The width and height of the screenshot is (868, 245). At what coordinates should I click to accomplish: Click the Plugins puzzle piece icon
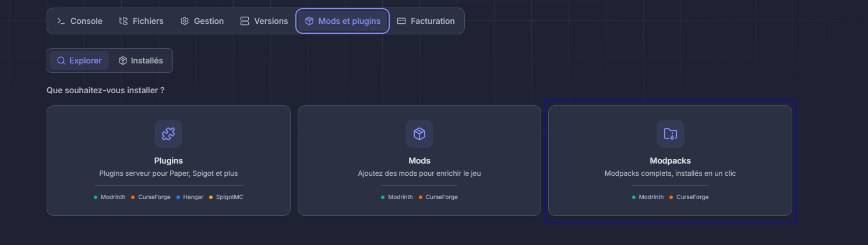[x=168, y=134]
